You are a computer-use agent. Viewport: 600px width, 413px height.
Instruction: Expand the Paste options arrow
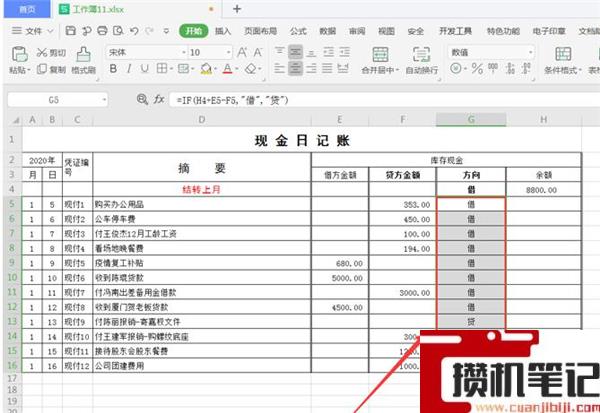[x=28, y=70]
